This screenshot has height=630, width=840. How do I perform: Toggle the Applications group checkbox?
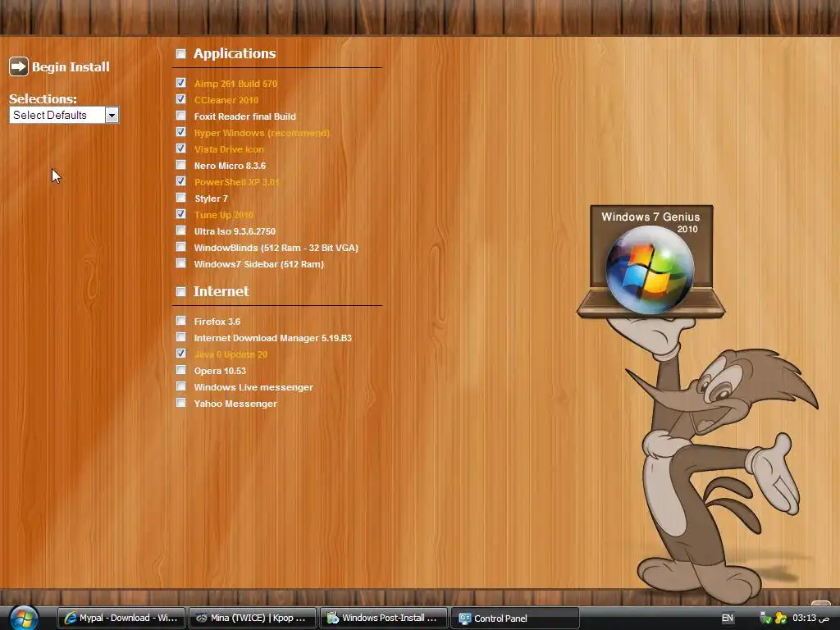(x=181, y=53)
